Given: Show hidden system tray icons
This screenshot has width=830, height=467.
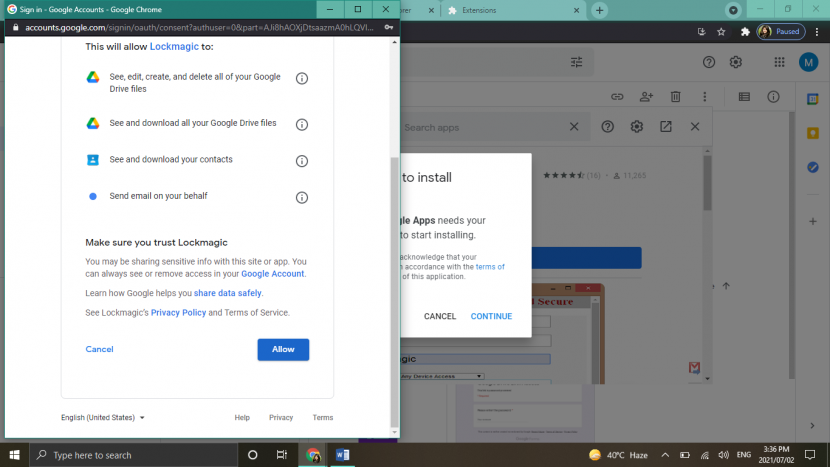Looking at the screenshot, I should (x=665, y=455).
